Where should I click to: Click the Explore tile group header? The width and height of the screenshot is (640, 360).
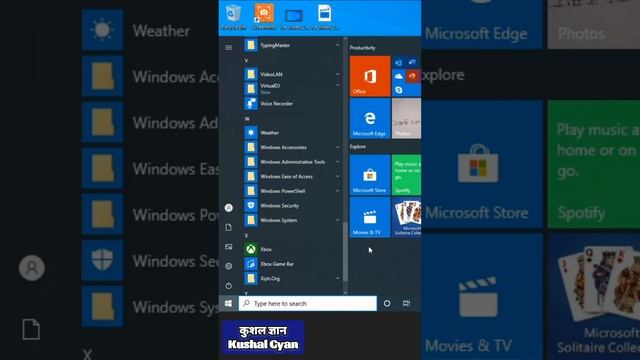[x=358, y=147]
